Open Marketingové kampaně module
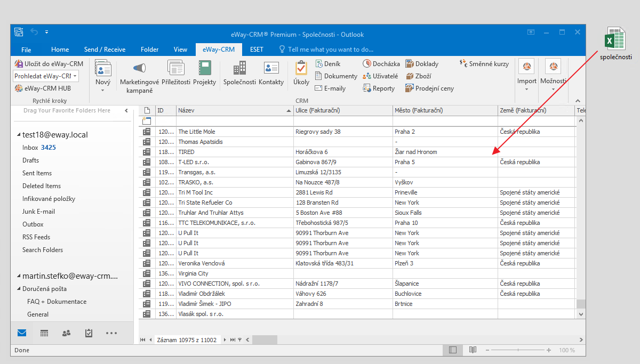The width and height of the screenshot is (640, 364). pyautogui.click(x=139, y=76)
